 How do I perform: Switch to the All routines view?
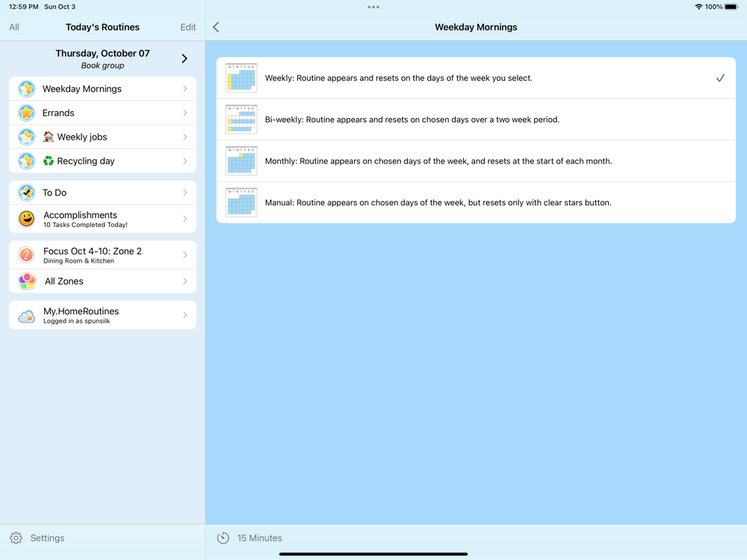tap(14, 27)
